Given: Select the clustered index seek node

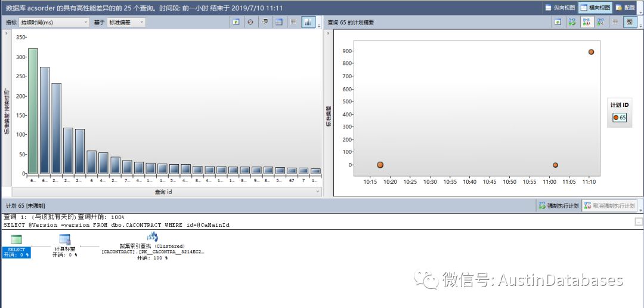Looking at the screenshot, I should click(x=153, y=246).
